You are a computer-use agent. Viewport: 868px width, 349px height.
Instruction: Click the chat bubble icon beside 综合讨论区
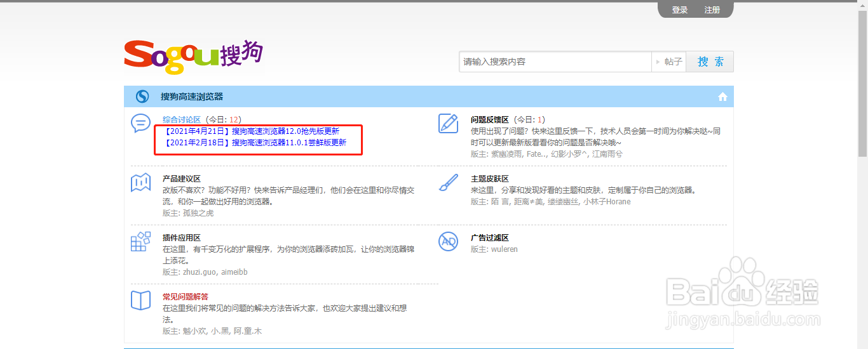click(140, 123)
